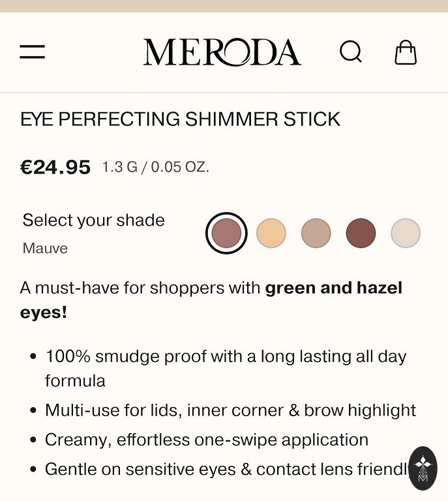This screenshot has width=448, height=501.
Task: Open search with the magnifier icon
Action: 351,52
